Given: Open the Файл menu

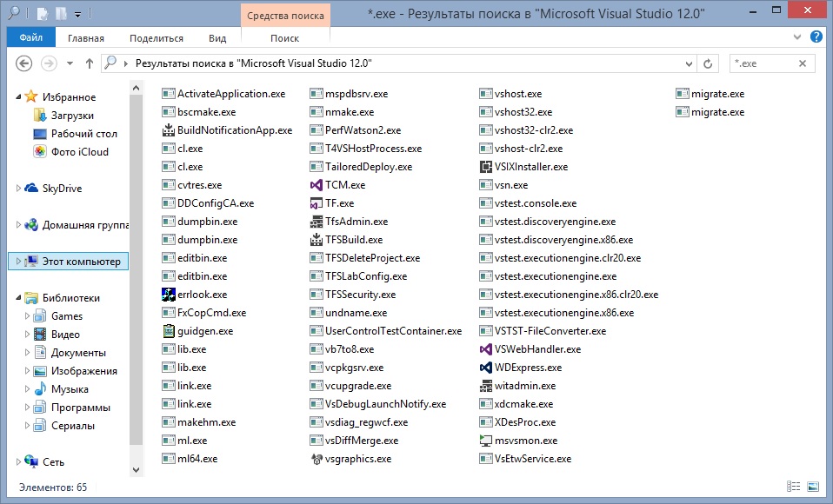Looking at the screenshot, I should (x=30, y=37).
